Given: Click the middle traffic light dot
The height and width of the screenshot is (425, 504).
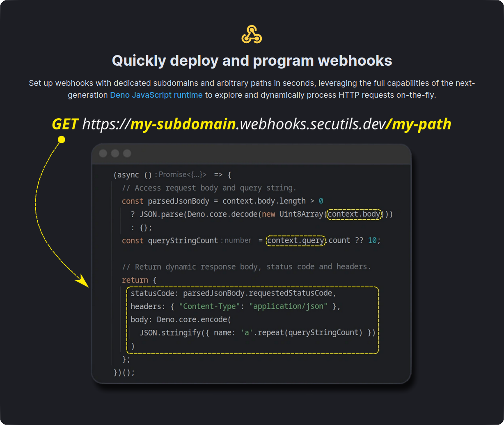Looking at the screenshot, I should 115,153.
